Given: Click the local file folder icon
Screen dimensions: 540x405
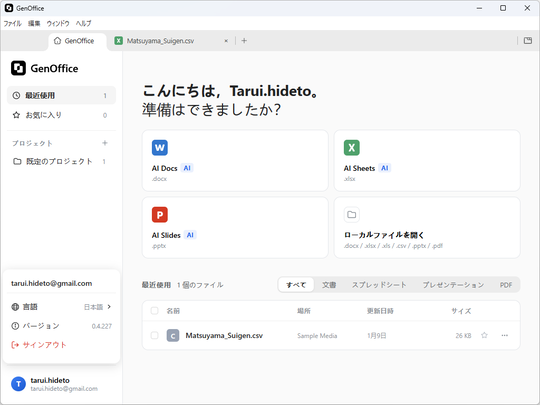Looking at the screenshot, I should tap(352, 215).
